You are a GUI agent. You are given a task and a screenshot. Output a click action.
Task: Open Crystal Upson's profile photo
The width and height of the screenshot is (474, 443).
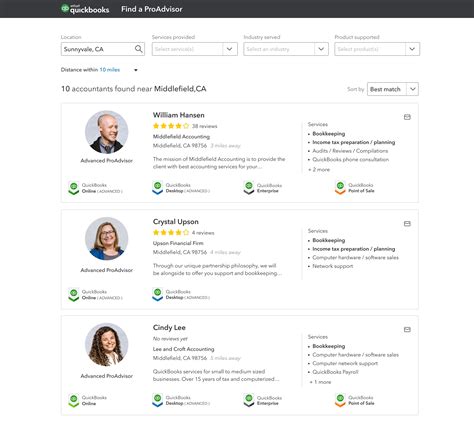click(107, 239)
